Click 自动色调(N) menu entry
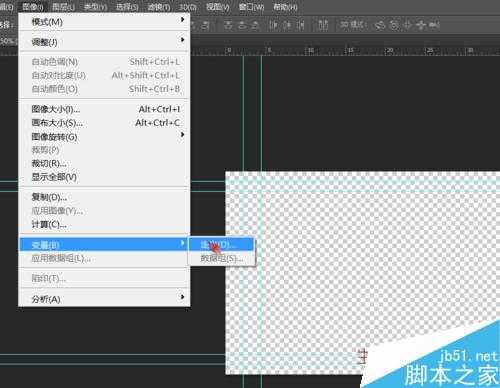The image size is (500, 388). pos(104,62)
